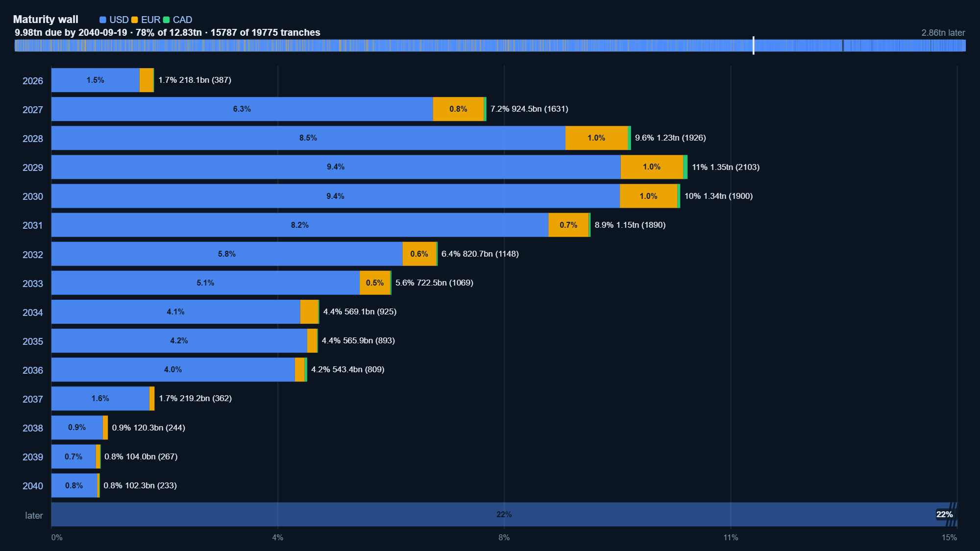This screenshot has height=551, width=980.
Task: Select the 2030 EUR segment 1.0%
Action: point(648,196)
